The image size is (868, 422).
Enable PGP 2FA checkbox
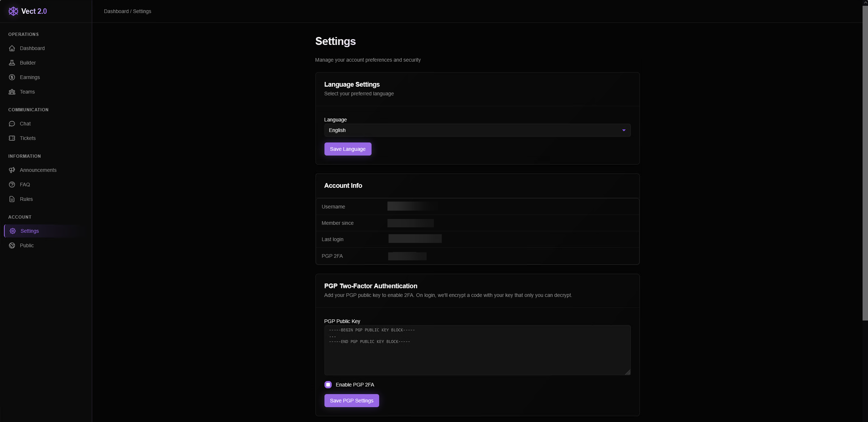click(x=328, y=384)
